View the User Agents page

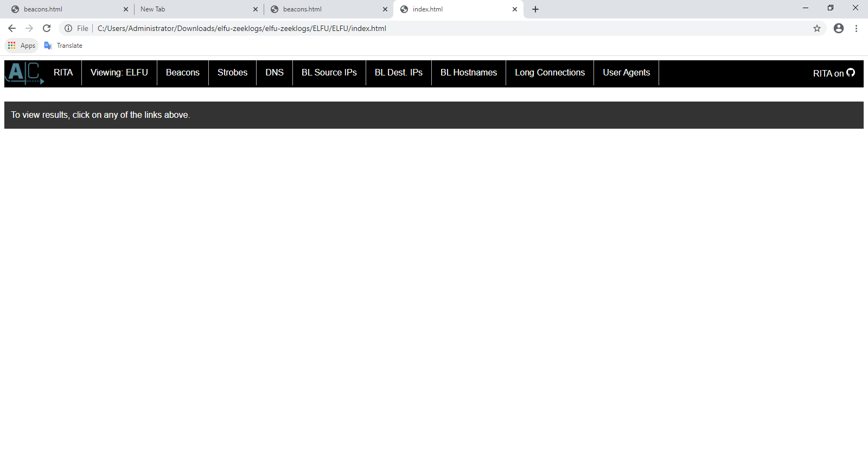(x=626, y=73)
